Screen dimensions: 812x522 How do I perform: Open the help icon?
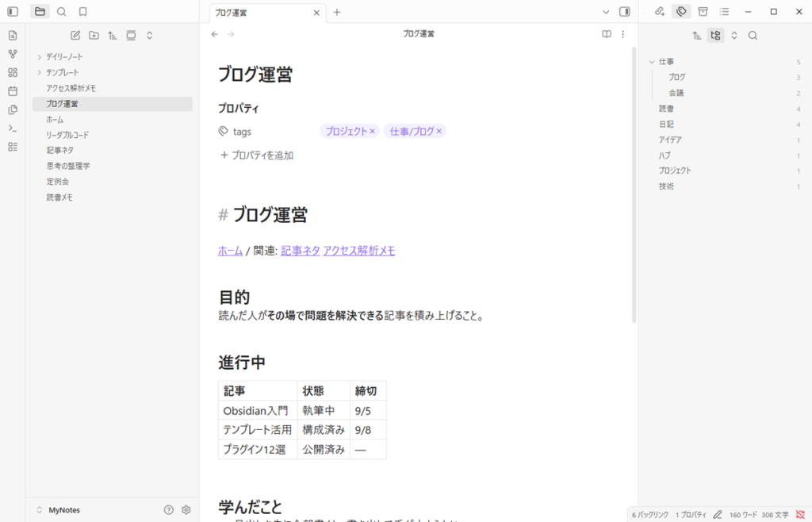[x=169, y=510]
